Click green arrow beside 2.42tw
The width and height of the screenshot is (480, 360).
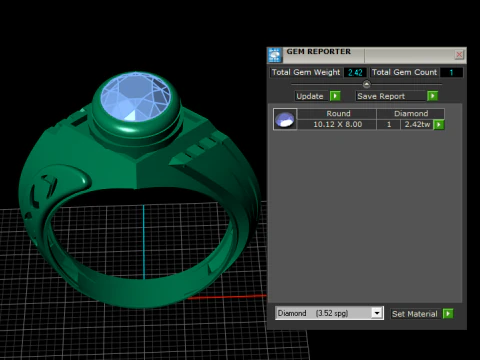[x=439, y=125]
